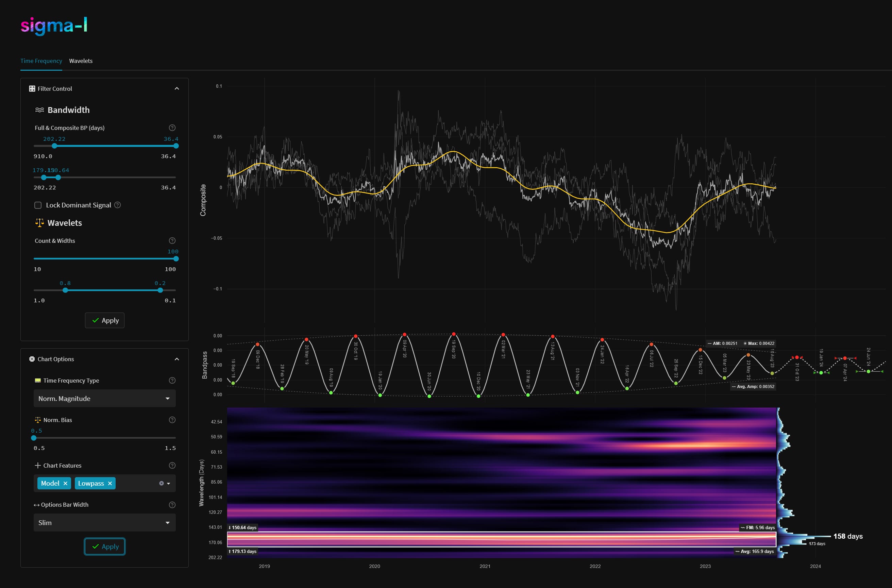Viewport: 892px width, 588px height.
Task: Collapse the Chart Options panel
Action: 176,359
